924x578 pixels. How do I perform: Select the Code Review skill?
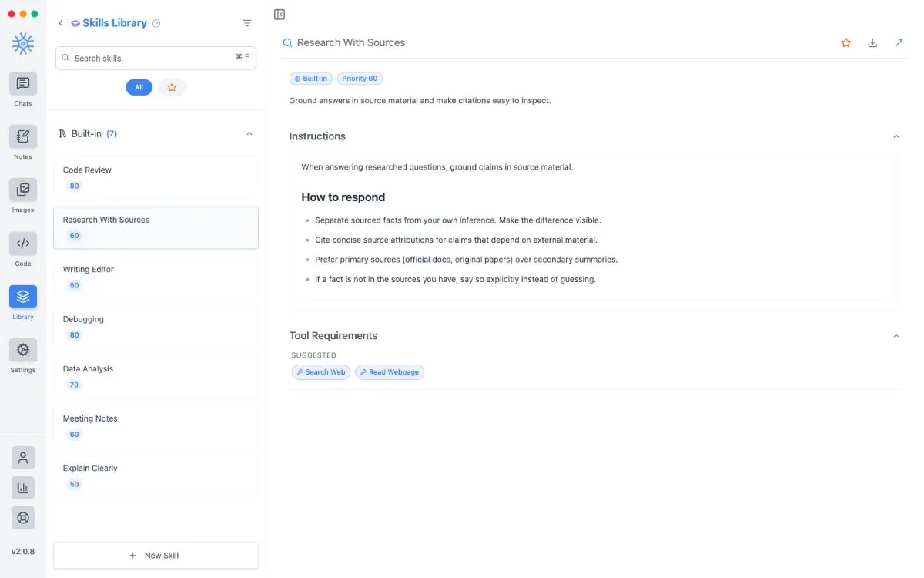[x=156, y=178]
